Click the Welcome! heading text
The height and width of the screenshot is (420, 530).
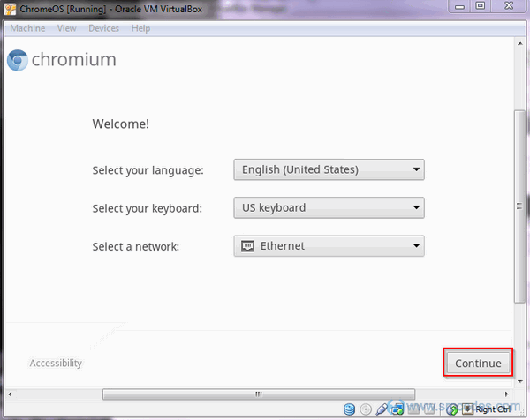click(x=121, y=124)
